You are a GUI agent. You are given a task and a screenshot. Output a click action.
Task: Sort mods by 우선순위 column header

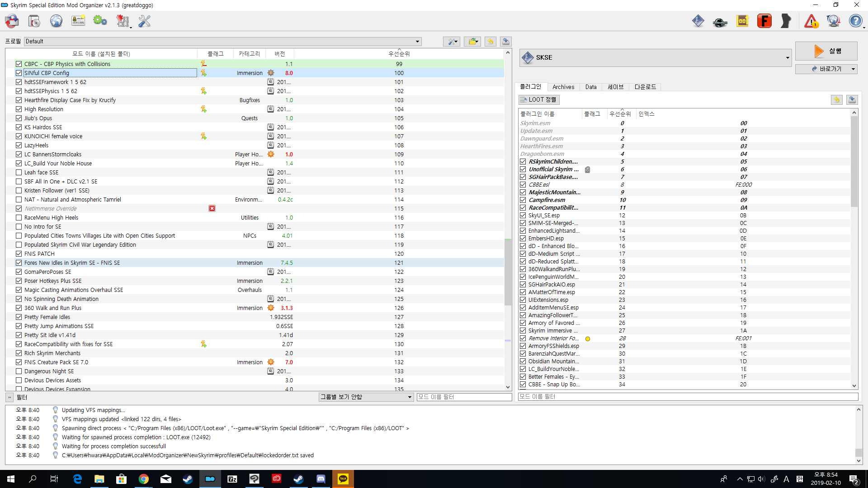click(399, 54)
